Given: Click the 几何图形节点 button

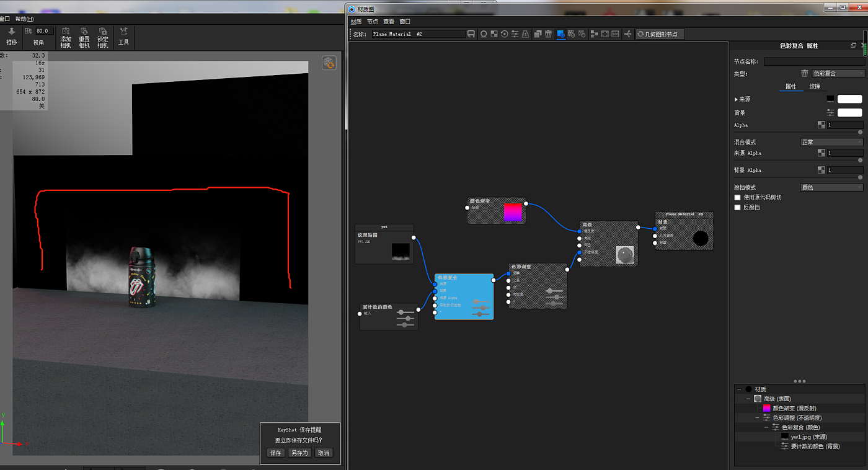Looking at the screenshot, I should [660, 34].
